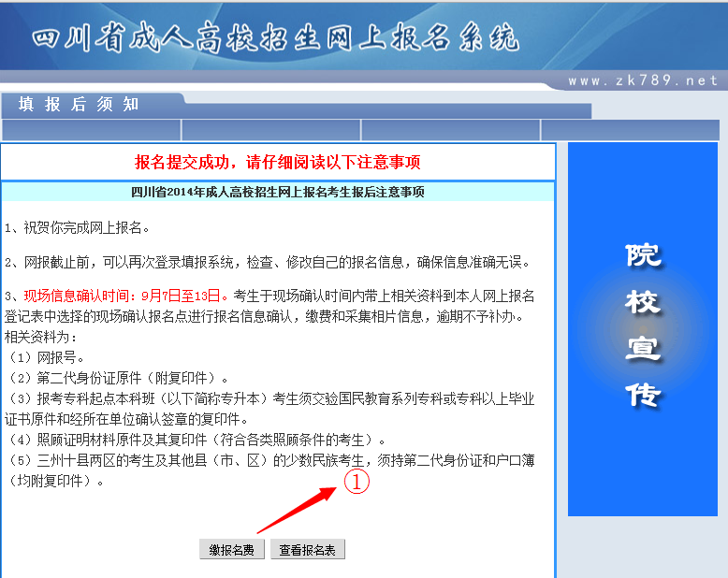Click the www.zk789.net website address

[642, 81]
